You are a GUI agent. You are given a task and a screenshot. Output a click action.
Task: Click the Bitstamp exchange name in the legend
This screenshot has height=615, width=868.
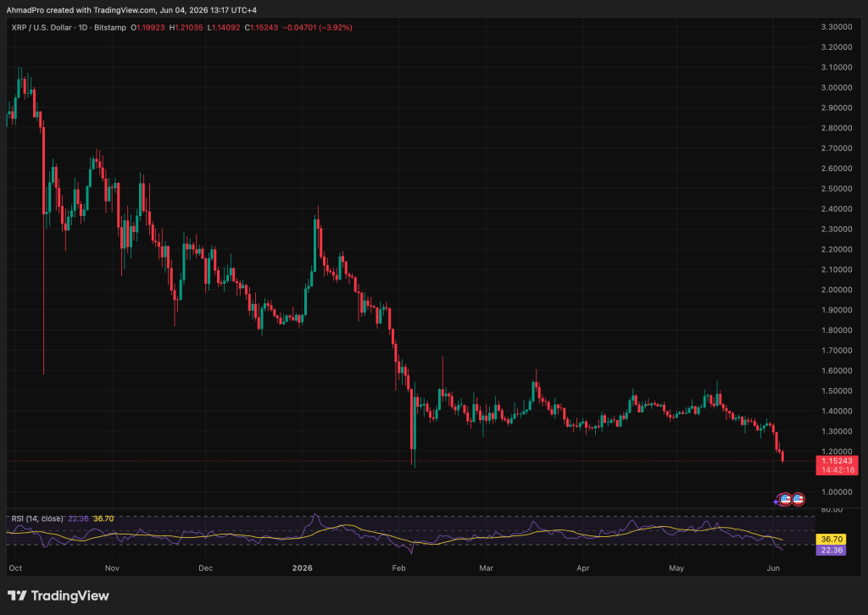(110, 28)
